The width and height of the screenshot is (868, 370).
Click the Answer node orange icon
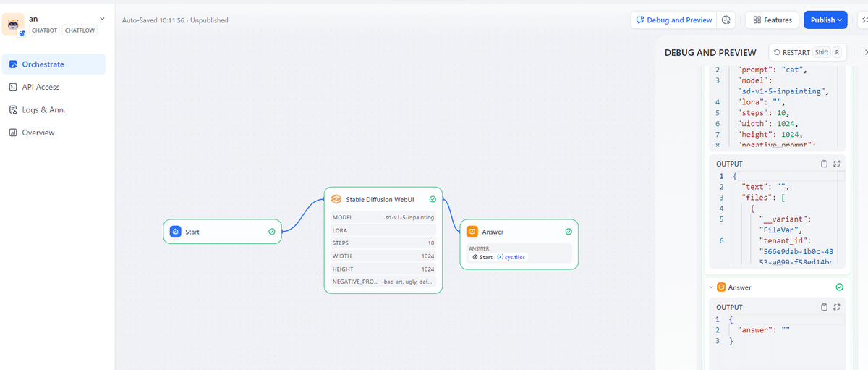click(x=472, y=232)
